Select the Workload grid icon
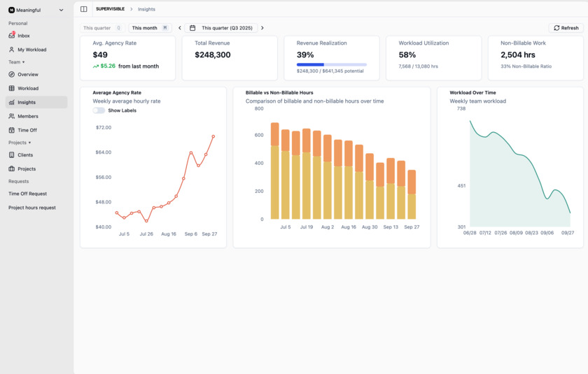Screen dimensions: 588x374 tap(12, 88)
